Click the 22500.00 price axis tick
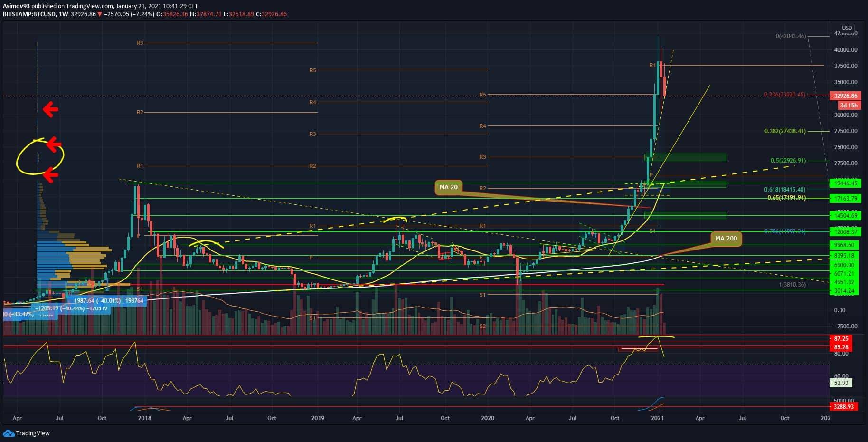Viewport: 868px width, 442px height. (x=846, y=163)
